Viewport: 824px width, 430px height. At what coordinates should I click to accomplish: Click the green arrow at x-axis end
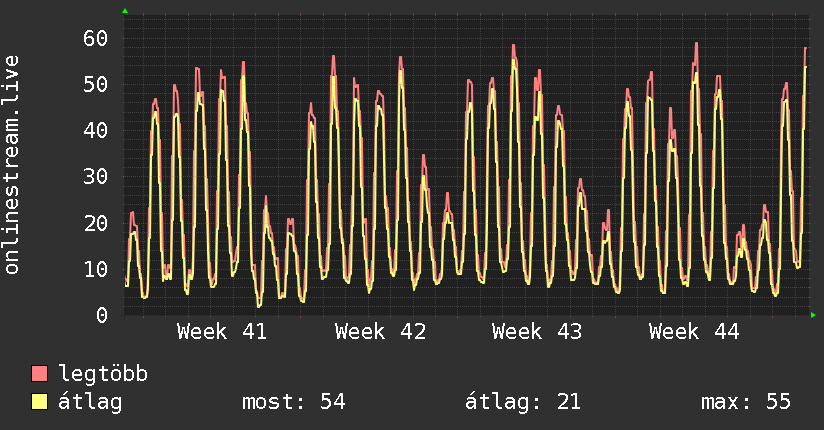(813, 315)
